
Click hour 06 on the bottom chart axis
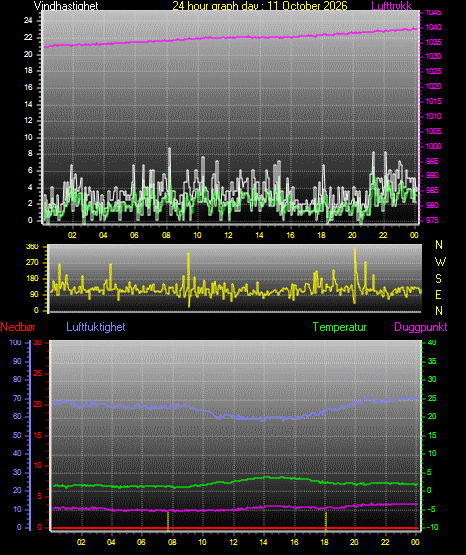point(141,542)
